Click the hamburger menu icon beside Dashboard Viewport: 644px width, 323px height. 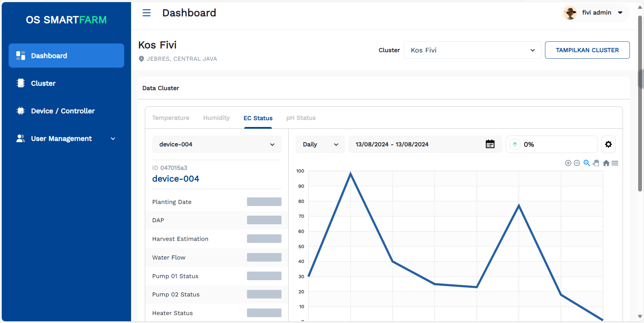(147, 13)
